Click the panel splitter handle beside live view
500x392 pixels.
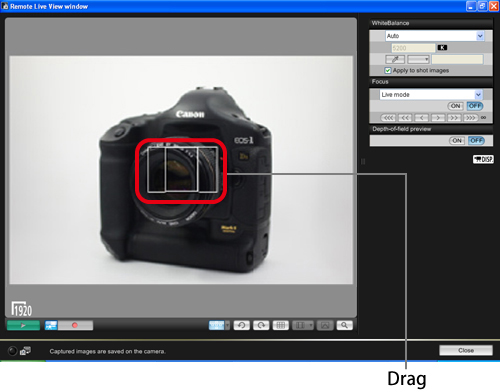point(363,162)
